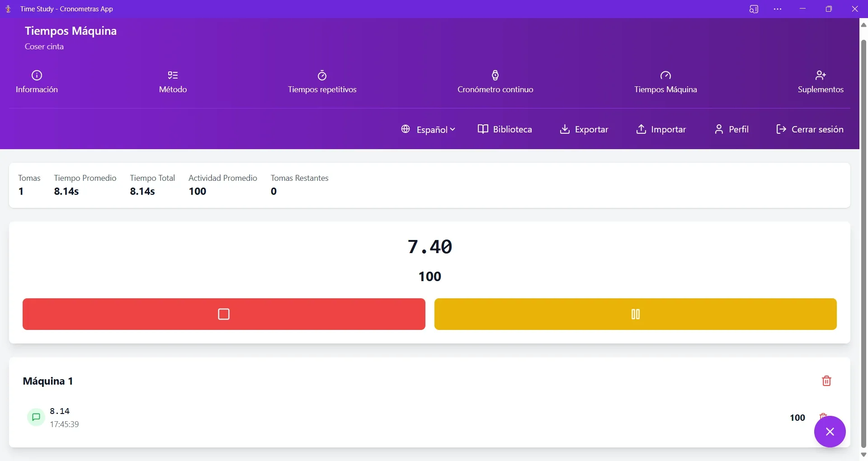Open the Biblioteca library
Viewport: 868px width, 461px height.
coord(505,129)
